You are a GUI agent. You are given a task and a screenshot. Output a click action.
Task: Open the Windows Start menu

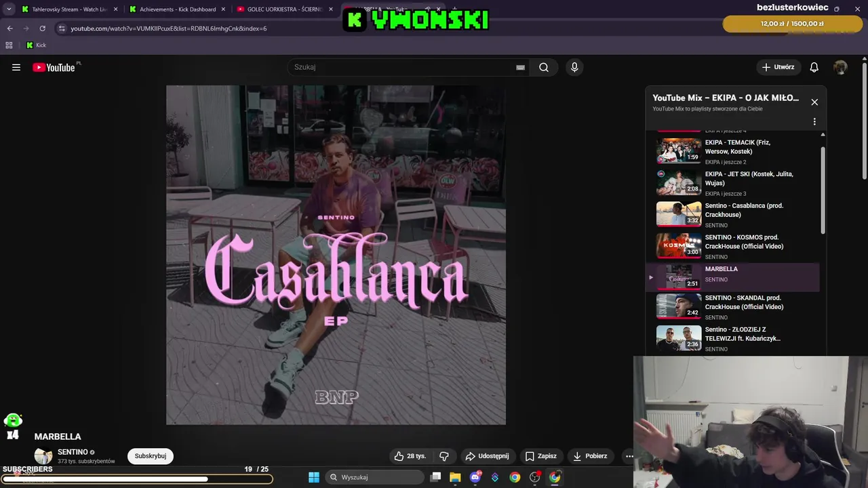point(314,477)
